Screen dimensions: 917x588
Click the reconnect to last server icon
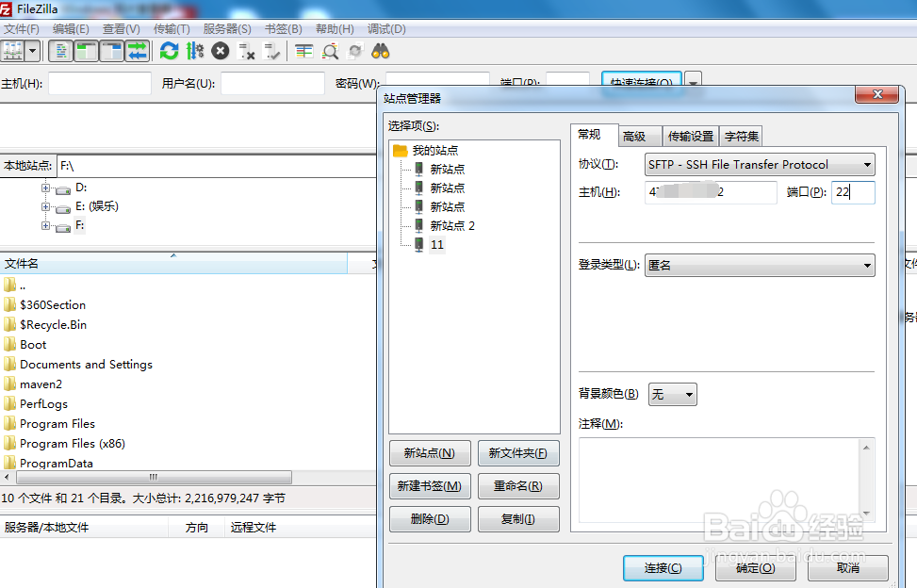[x=271, y=52]
